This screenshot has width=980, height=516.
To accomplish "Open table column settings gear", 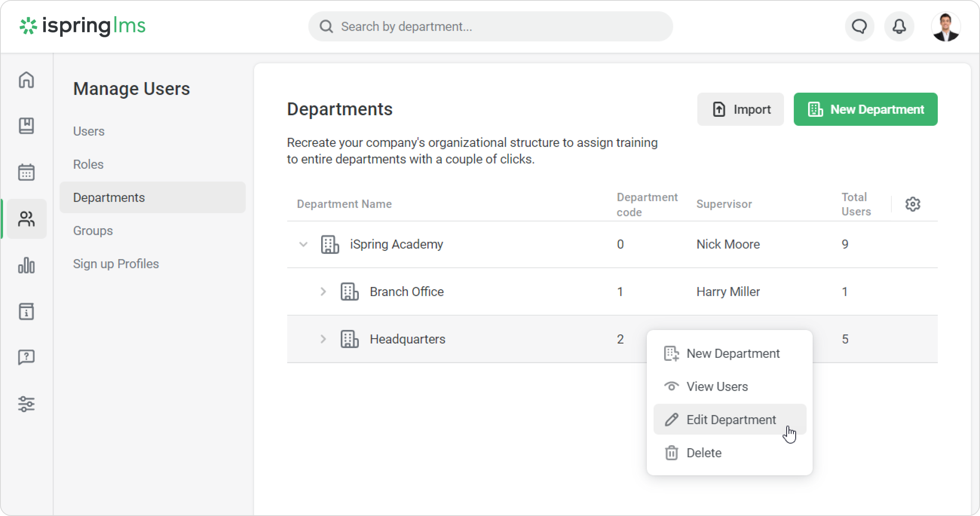I will [913, 204].
